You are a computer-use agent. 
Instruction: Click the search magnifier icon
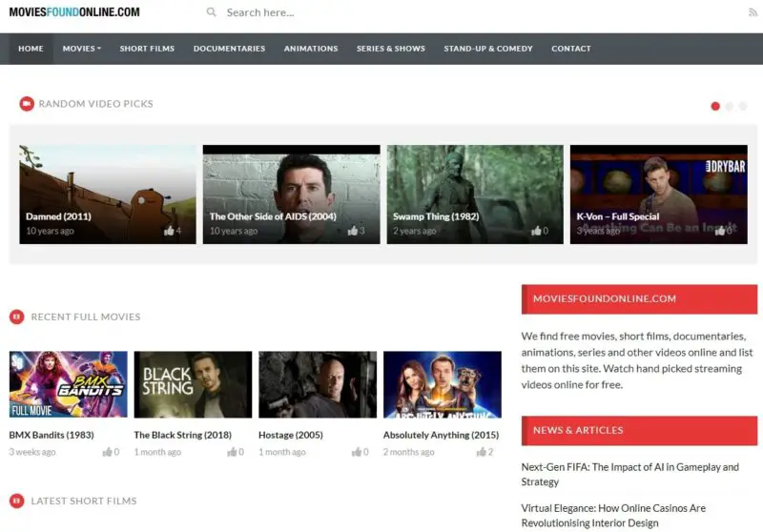pyautogui.click(x=211, y=12)
